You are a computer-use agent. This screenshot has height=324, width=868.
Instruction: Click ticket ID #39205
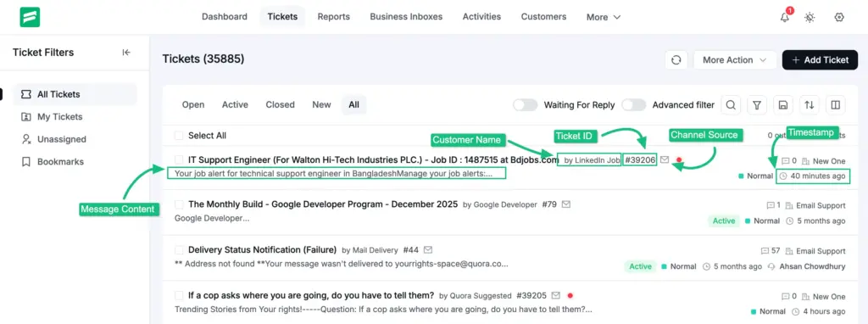pyautogui.click(x=531, y=295)
